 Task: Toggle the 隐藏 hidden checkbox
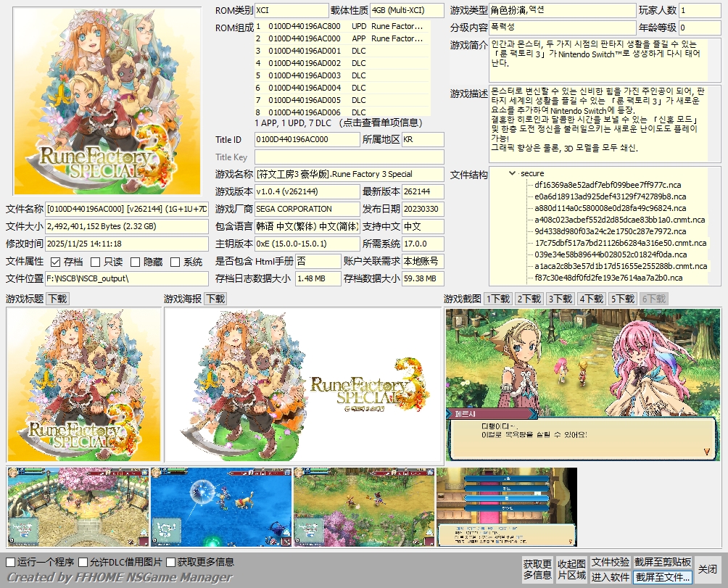tap(135, 262)
